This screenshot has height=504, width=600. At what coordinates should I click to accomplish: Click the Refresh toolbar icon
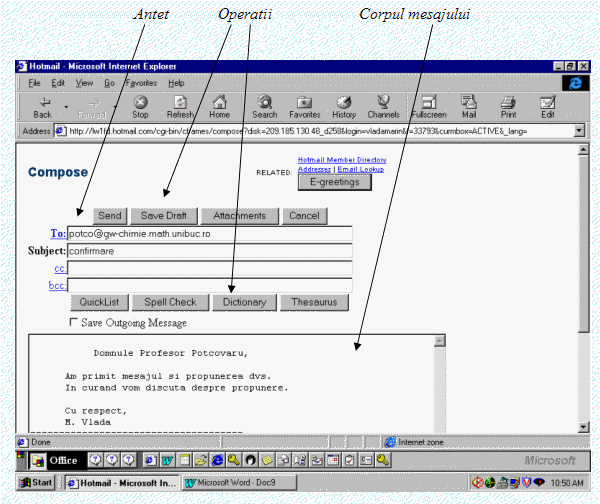181,104
